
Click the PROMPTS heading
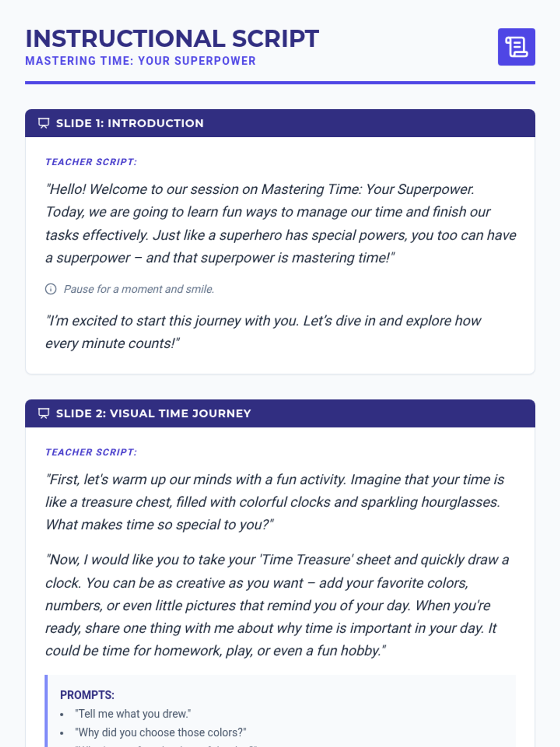pyautogui.click(x=87, y=695)
